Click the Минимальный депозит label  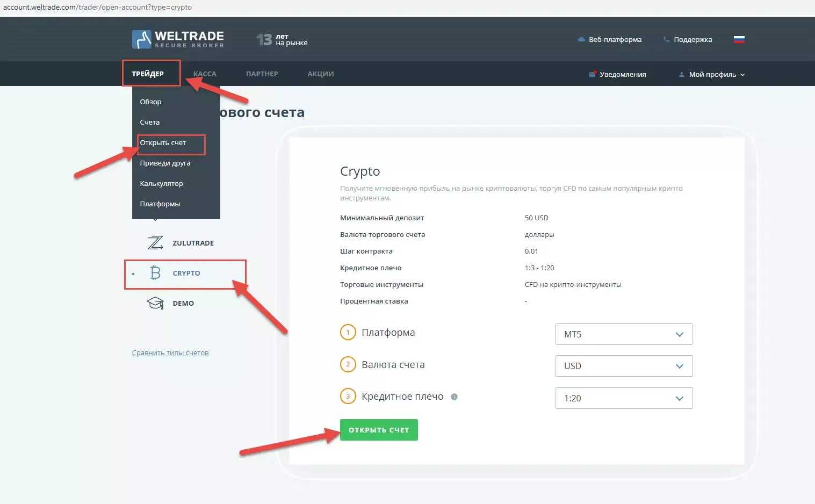[382, 218]
